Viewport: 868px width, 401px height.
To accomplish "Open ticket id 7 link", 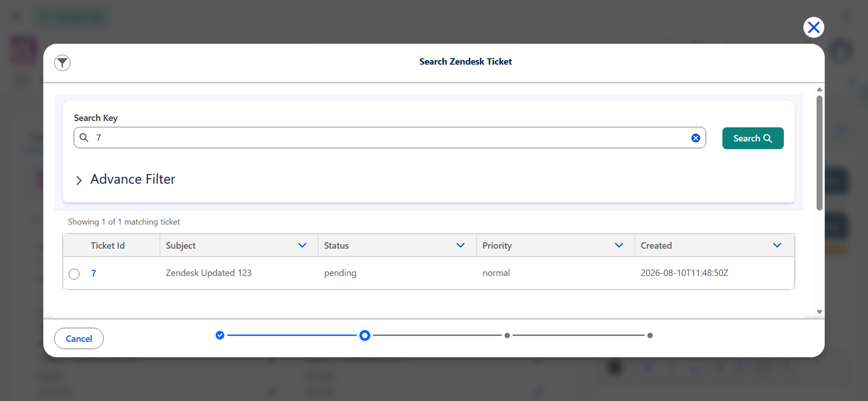I will pyautogui.click(x=94, y=273).
